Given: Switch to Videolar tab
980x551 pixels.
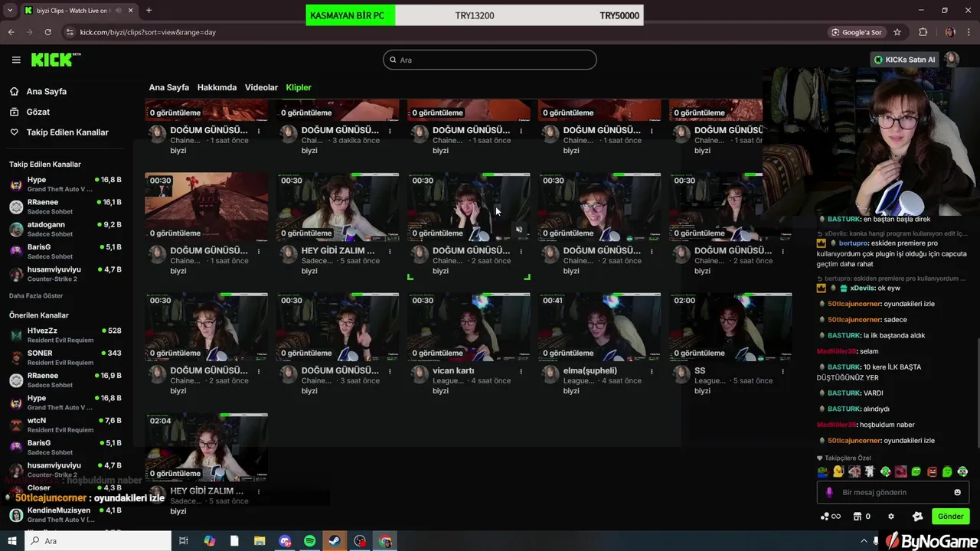Looking at the screenshot, I should point(261,87).
